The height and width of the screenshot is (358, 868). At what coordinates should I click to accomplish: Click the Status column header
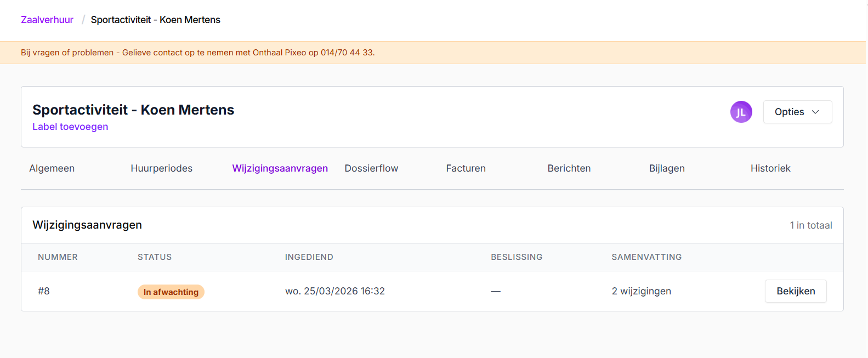(x=155, y=257)
